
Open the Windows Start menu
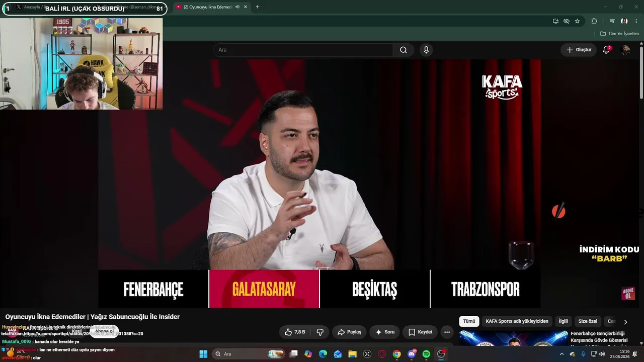point(203,354)
